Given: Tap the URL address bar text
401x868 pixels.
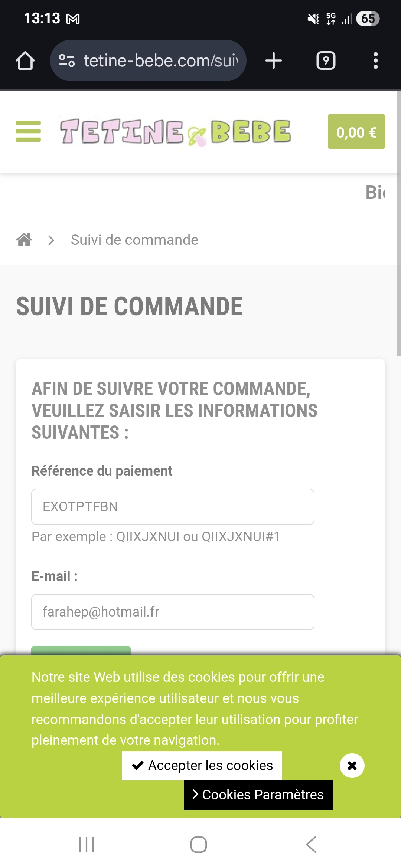Looking at the screenshot, I should point(160,60).
